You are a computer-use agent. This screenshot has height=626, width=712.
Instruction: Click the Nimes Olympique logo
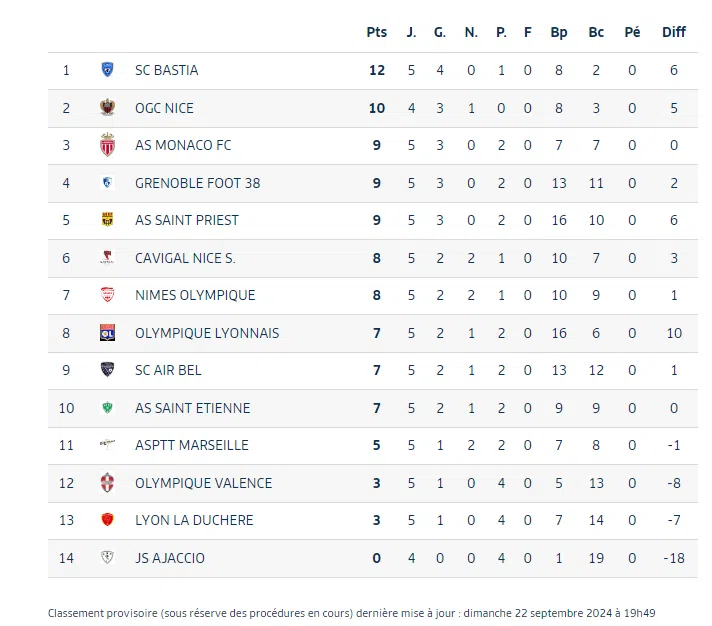coord(107,295)
